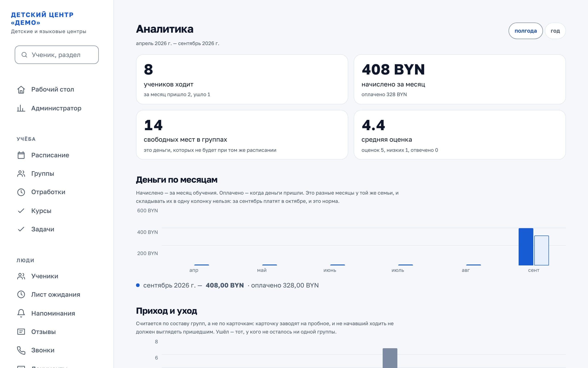Click the bell icon beside Напоминания
The image size is (588, 368).
point(21,313)
